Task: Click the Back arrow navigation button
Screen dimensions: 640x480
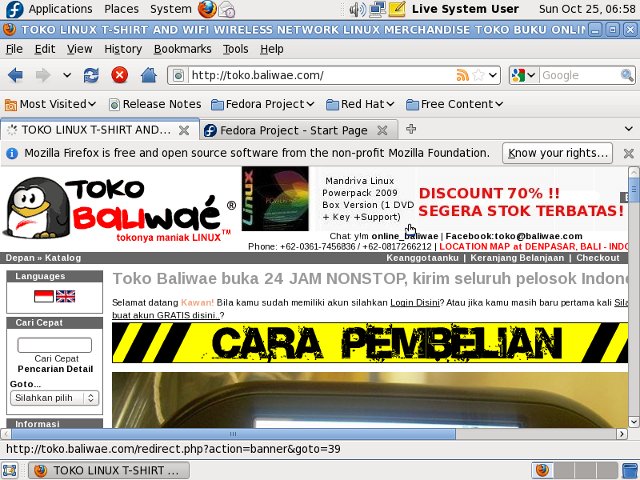Action: pyautogui.click(x=16, y=75)
